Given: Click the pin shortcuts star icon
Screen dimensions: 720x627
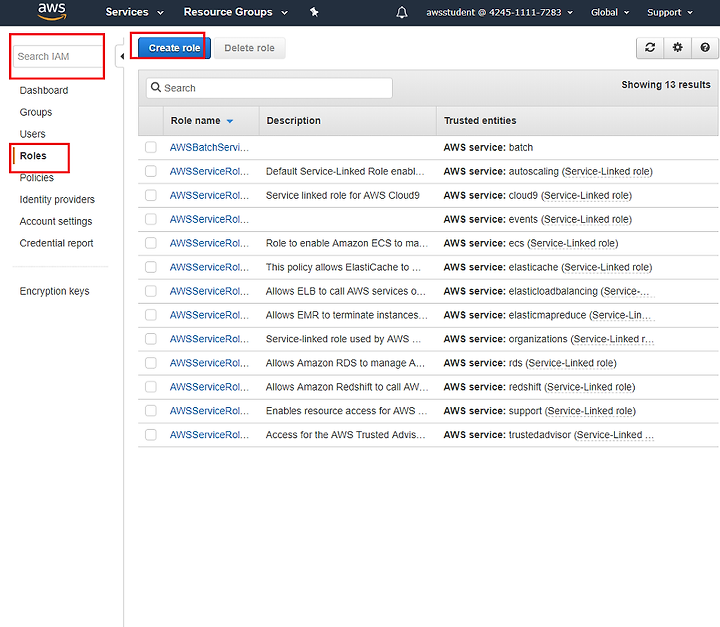Looking at the screenshot, I should coord(314,12).
